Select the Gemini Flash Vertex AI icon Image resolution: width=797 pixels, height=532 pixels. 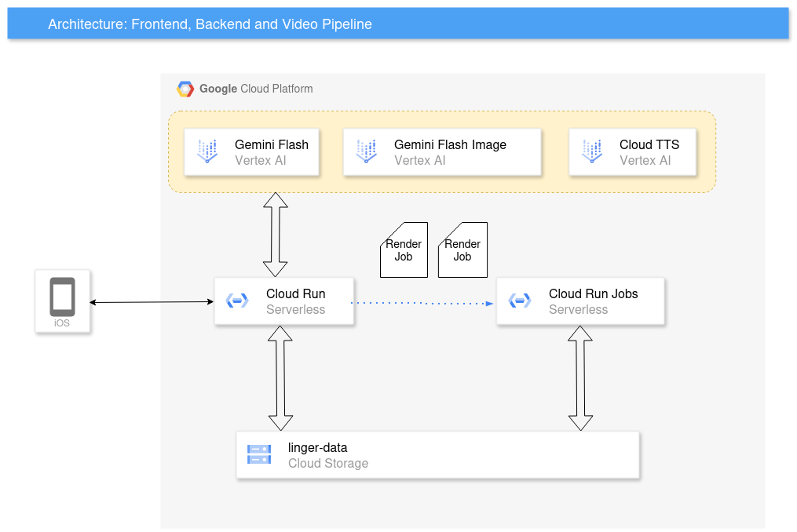[207, 151]
